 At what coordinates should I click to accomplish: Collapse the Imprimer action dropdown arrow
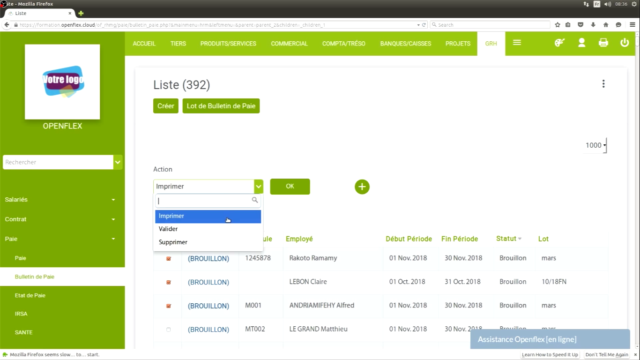pyautogui.click(x=258, y=187)
